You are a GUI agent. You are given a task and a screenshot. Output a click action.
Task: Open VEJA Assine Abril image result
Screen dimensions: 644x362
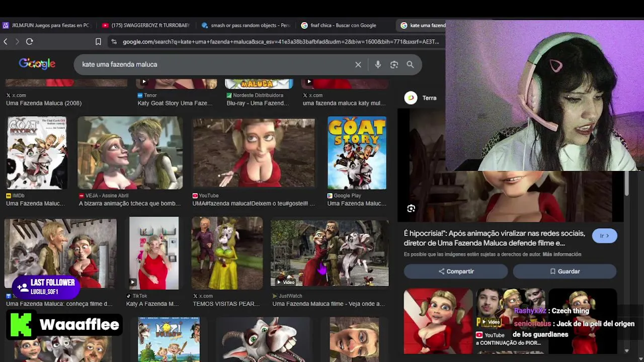130,153
